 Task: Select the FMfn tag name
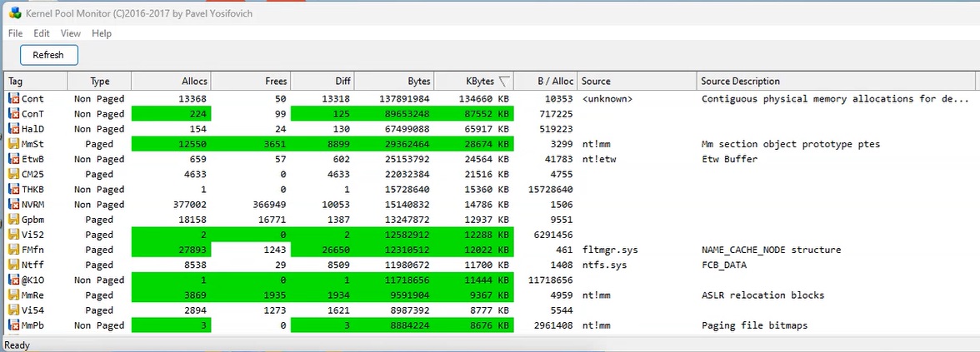tap(32, 250)
